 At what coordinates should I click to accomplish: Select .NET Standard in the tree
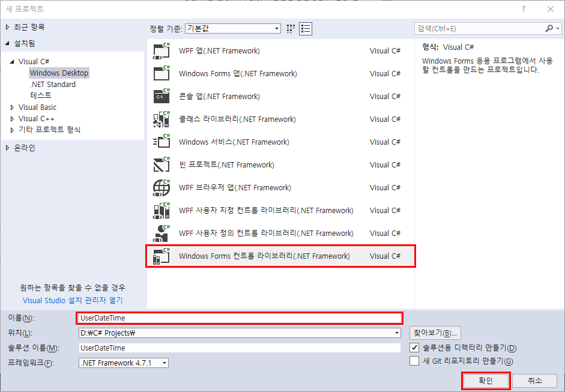click(x=53, y=84)
